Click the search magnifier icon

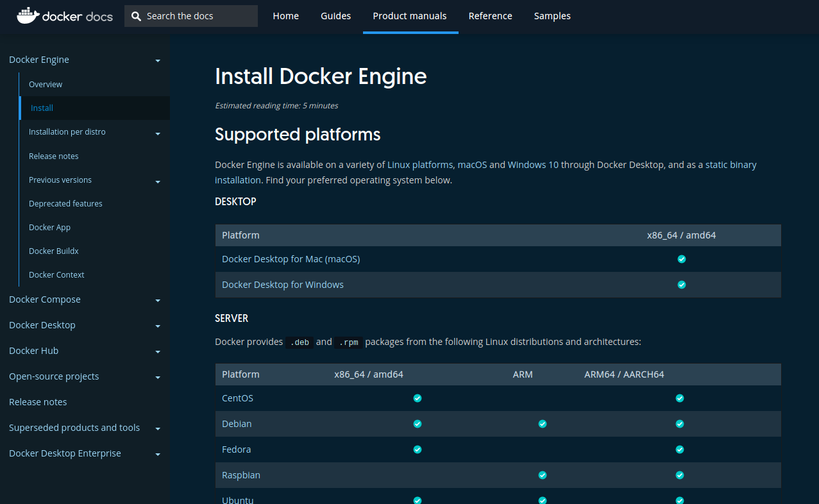pos(136,16)
